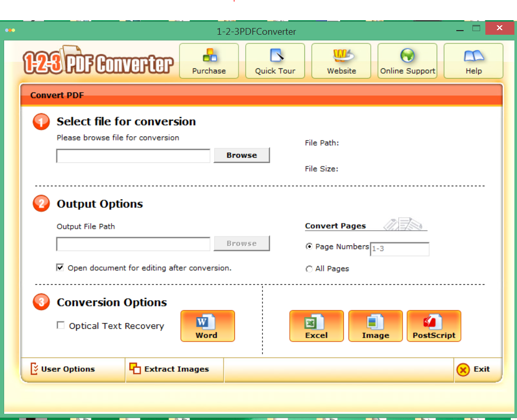Visit the Website button

341,61
